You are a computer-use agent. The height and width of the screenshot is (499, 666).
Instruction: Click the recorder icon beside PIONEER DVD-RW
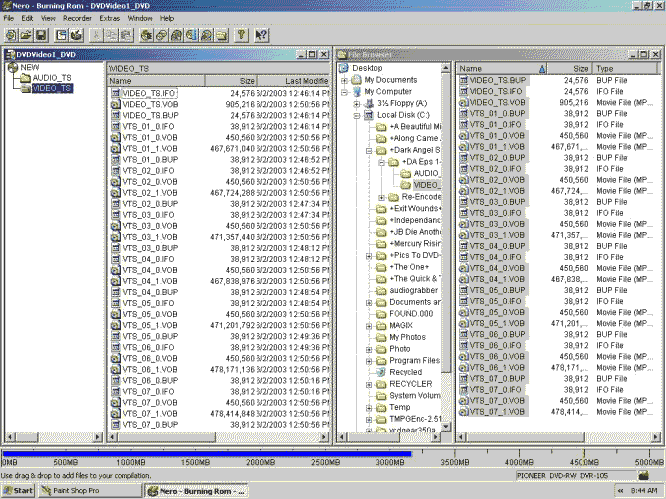click(x=643, y=476)
